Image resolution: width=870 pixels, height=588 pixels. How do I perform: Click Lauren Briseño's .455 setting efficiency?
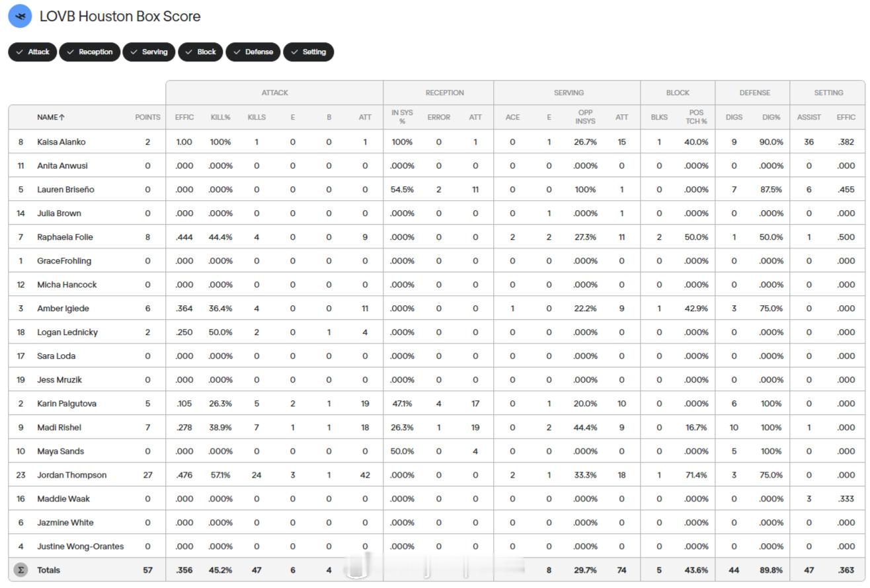[x=846, y=190]
